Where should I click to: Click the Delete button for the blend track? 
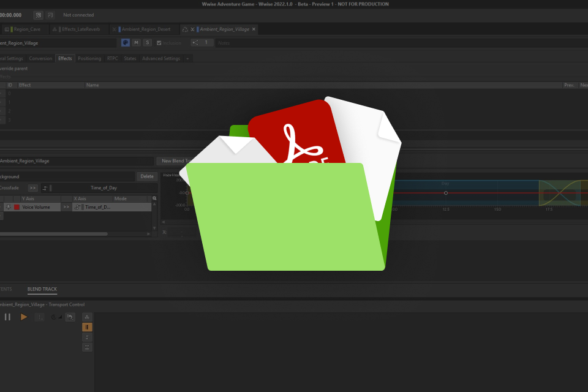point(147,176)
